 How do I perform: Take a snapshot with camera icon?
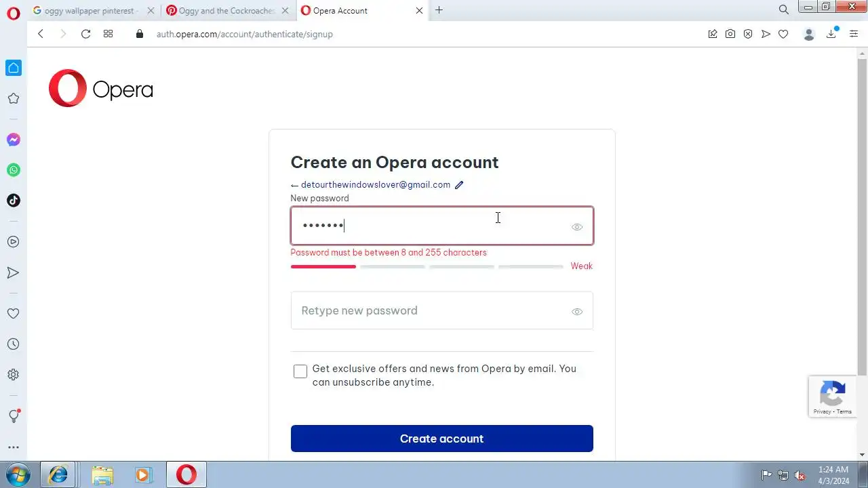(x=730, y=34)
